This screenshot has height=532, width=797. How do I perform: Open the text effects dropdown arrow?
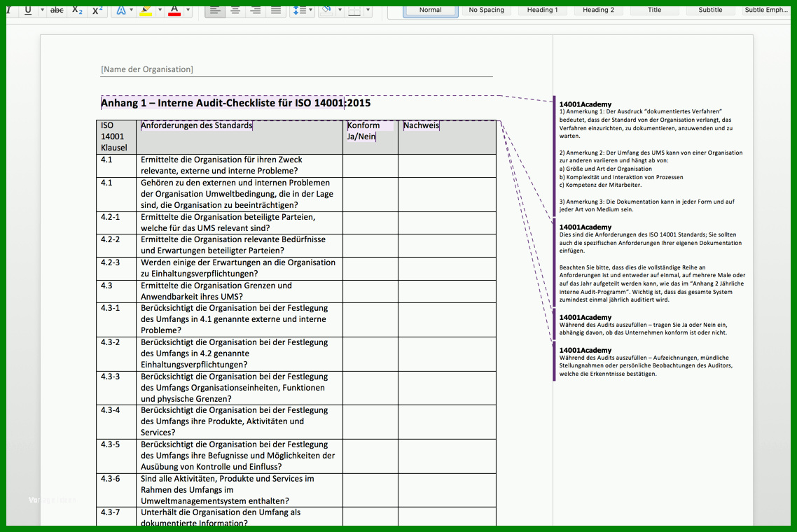131,10
